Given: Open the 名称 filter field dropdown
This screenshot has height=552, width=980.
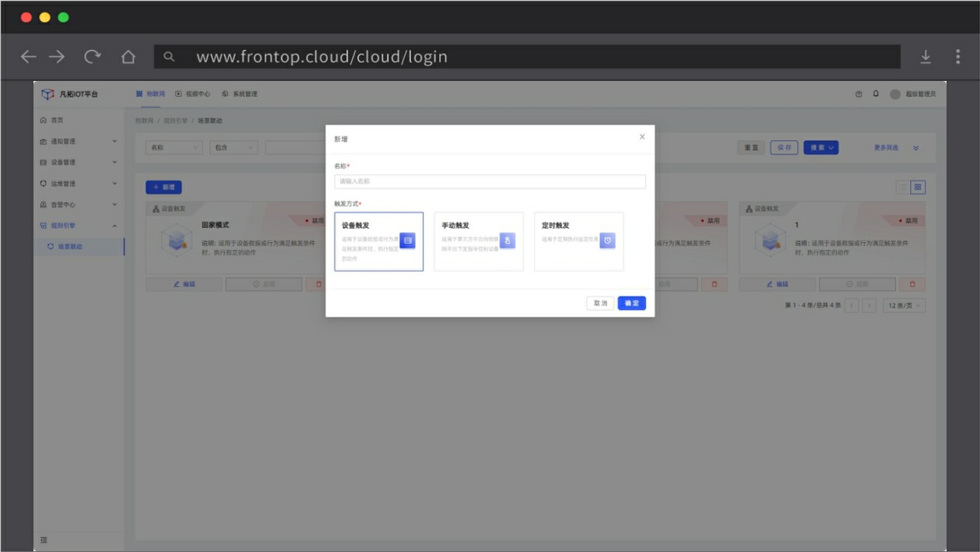Looking at the screenshot, I should point(174,147).
